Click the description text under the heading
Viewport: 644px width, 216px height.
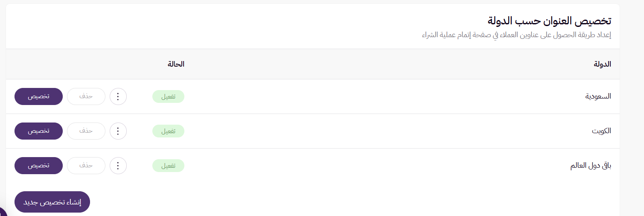(x=516, y=35)
